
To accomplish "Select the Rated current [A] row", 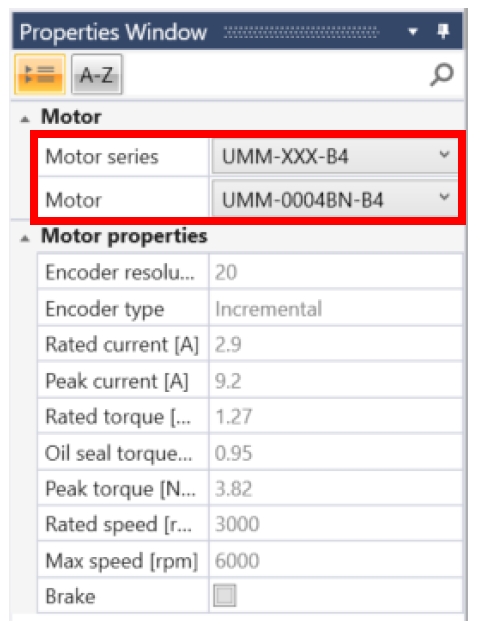I will point(250,344).
